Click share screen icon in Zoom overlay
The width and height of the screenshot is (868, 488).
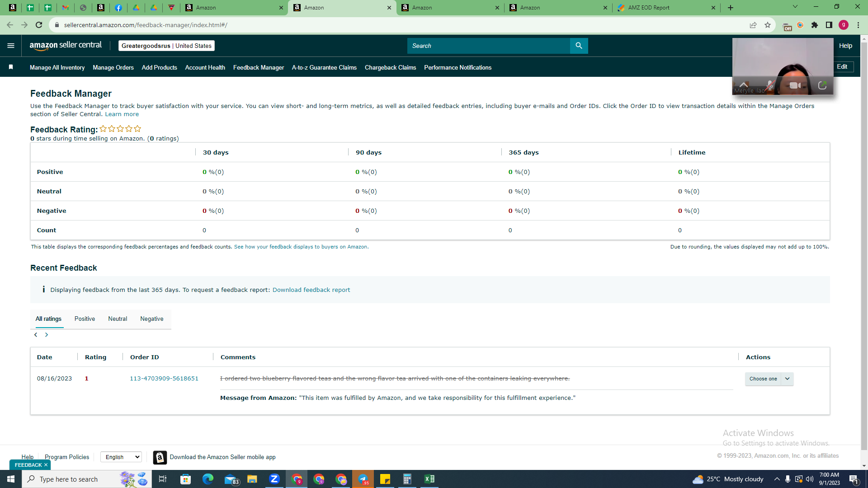[x=822, y=85]
